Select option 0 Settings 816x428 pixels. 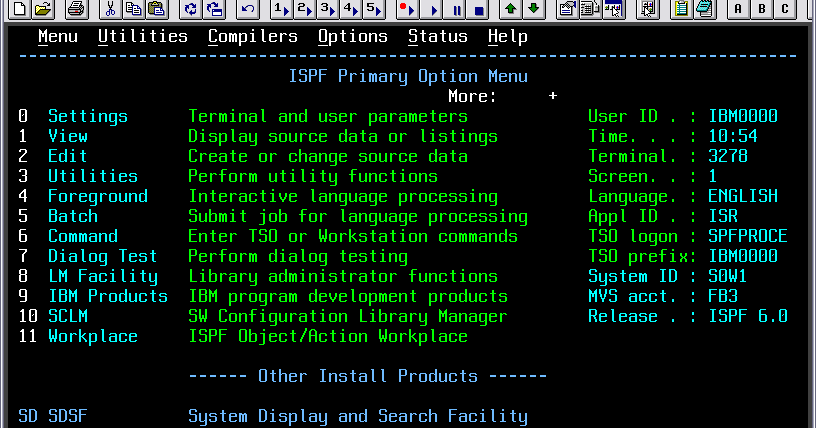pos(88,116)
